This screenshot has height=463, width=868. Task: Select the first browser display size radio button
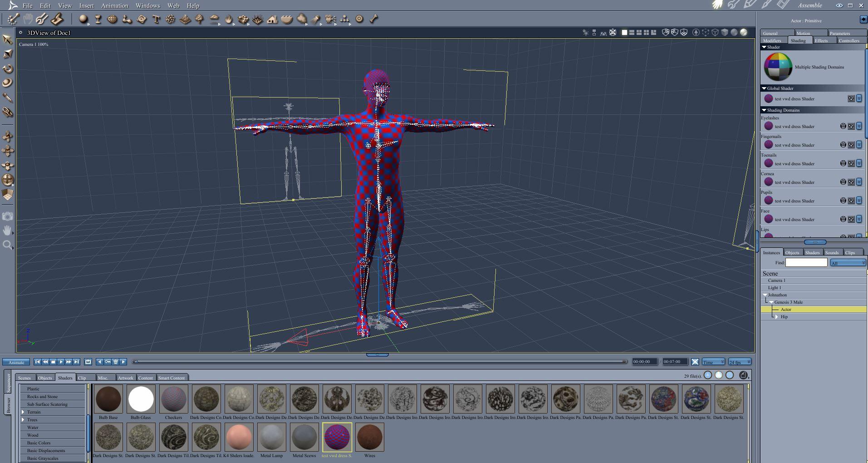708,375
